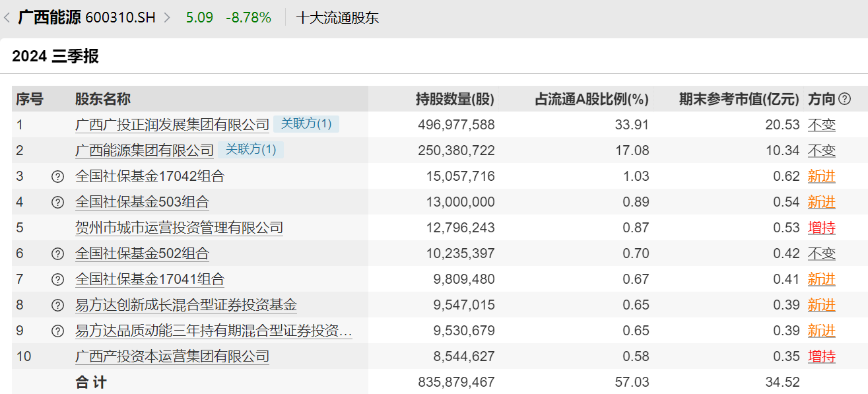Open 广西广投正润发展集团有限公司 shareholder link
The width and height of the screenshot is (868, 394).
pos(172,125)
